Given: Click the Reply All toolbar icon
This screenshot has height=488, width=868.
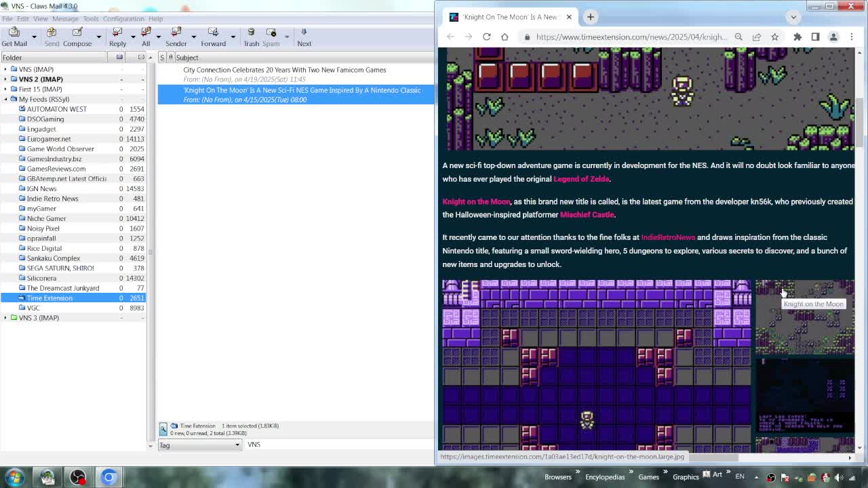Looking at the screenshot, I should [x=146, y=33].
